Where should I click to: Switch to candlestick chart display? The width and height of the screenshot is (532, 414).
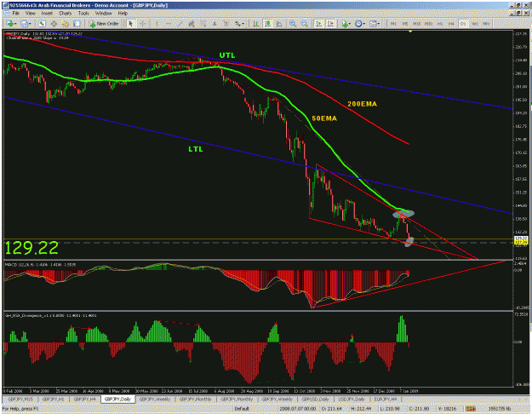tap(267, 24)
